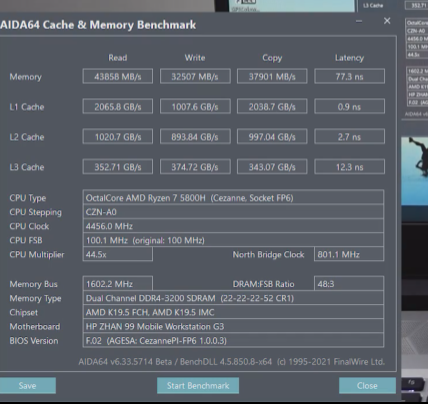428x404 pixels.
Task: Click BIOS Version field F.02
Action: click(233, 341)
